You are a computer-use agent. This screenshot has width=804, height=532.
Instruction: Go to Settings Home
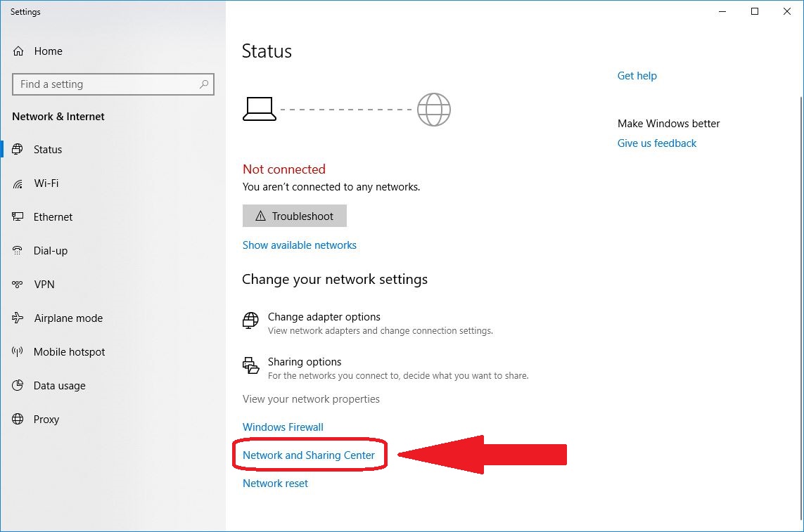click(x=49, y=51)
